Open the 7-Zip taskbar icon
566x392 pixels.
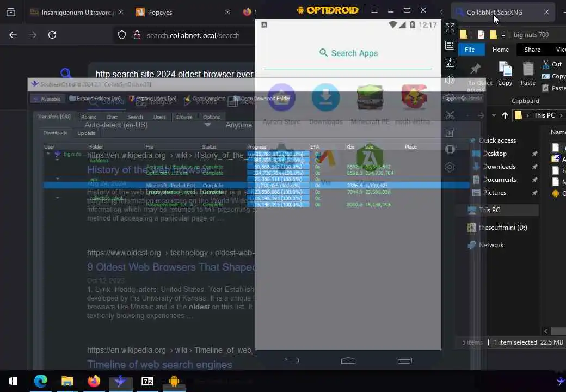(147, 381)
